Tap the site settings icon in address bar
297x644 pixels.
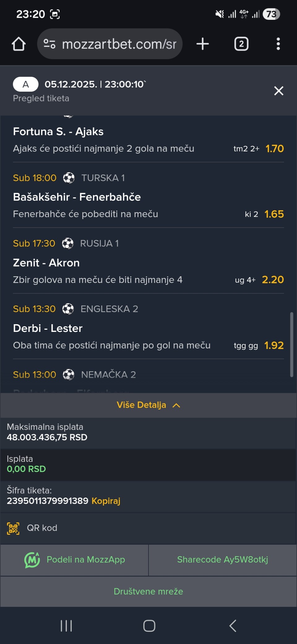coord(49,44)
